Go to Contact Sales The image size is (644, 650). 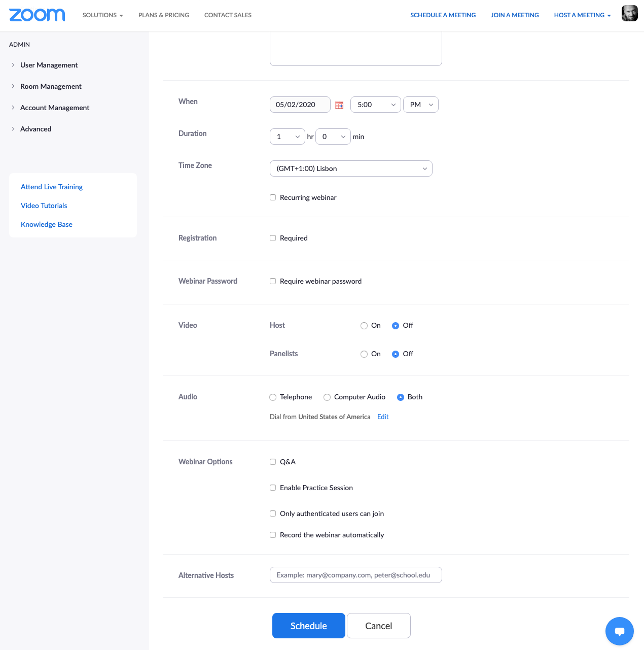click(x=228, y=15)
